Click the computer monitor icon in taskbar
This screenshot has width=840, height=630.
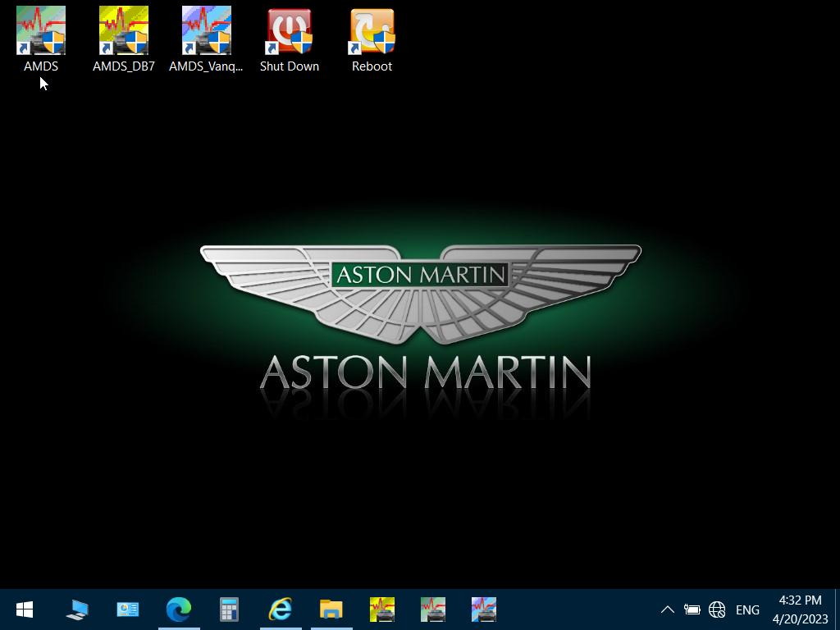[77, 609]
